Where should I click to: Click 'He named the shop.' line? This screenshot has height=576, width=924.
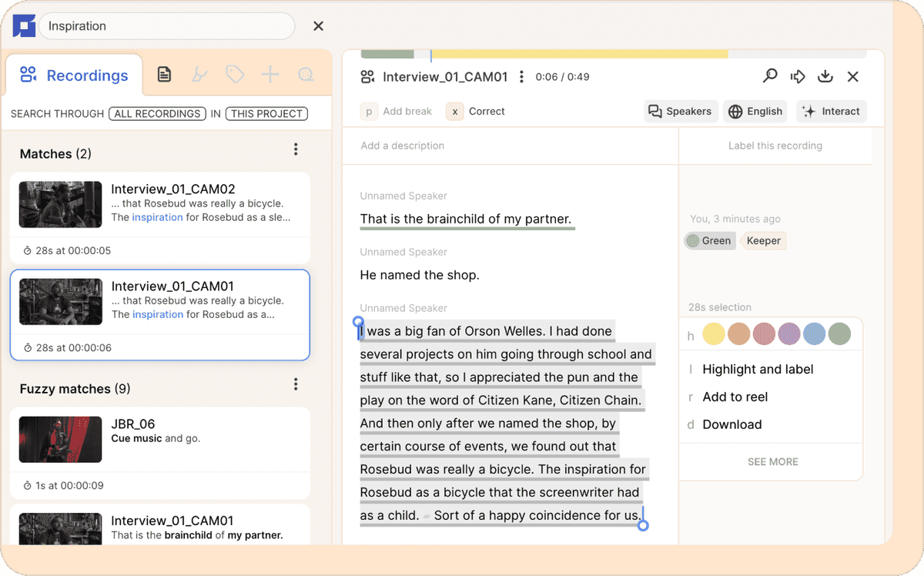click(x=420, y=275)
